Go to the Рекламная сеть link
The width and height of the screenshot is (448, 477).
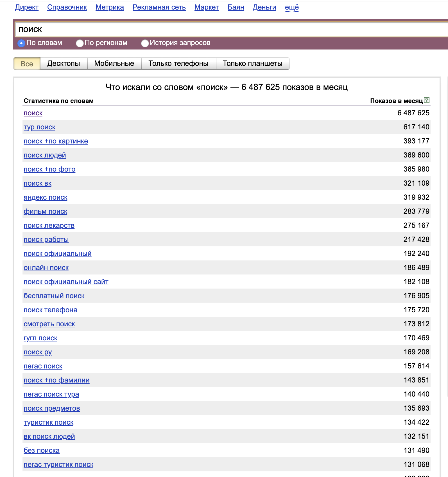click(159, 7)
